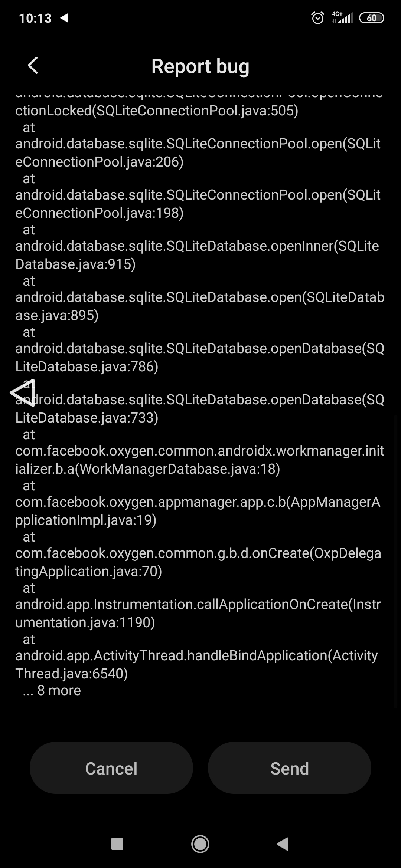Tap the floating outlined triangle overlay icon
This screenshot has width=401, height=868.
pos(23,392)
